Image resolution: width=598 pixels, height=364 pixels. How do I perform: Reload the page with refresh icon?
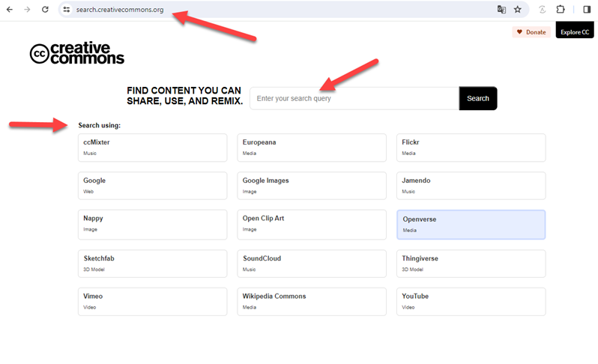pos(45,10)
